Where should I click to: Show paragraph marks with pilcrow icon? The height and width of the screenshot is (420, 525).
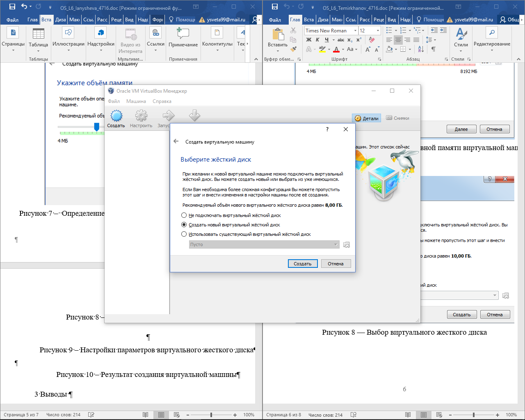pyautogui.click(x=433, y=49)
